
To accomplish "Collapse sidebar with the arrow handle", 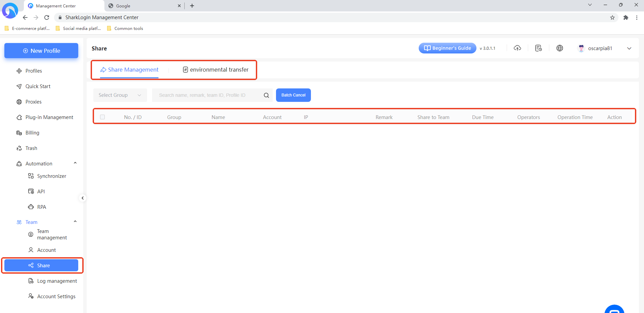I will (83, 198).
